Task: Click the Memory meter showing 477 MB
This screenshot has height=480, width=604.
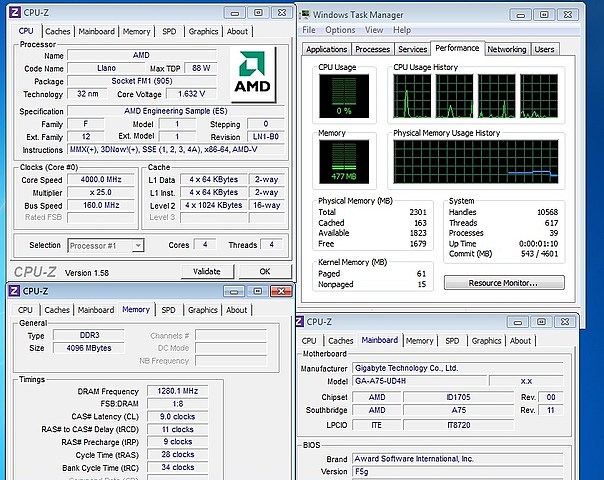Action: 344,162
